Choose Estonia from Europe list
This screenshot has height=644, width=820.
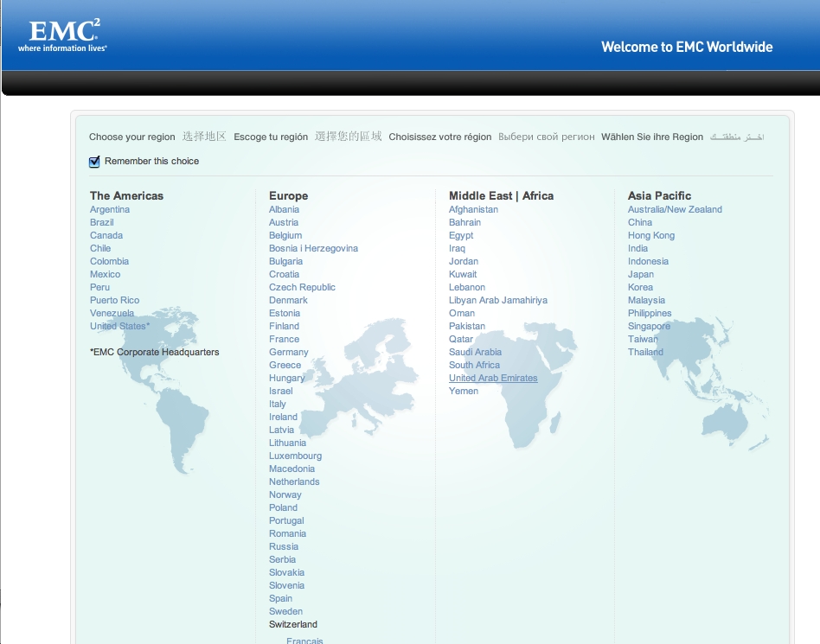click(x=285, y=314)
